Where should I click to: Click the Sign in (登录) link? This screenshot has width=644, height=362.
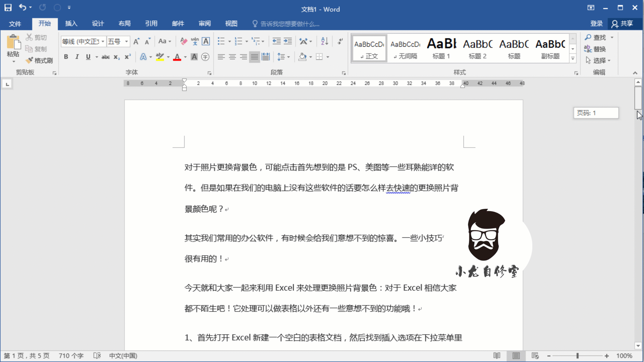(x=596, y=23)
